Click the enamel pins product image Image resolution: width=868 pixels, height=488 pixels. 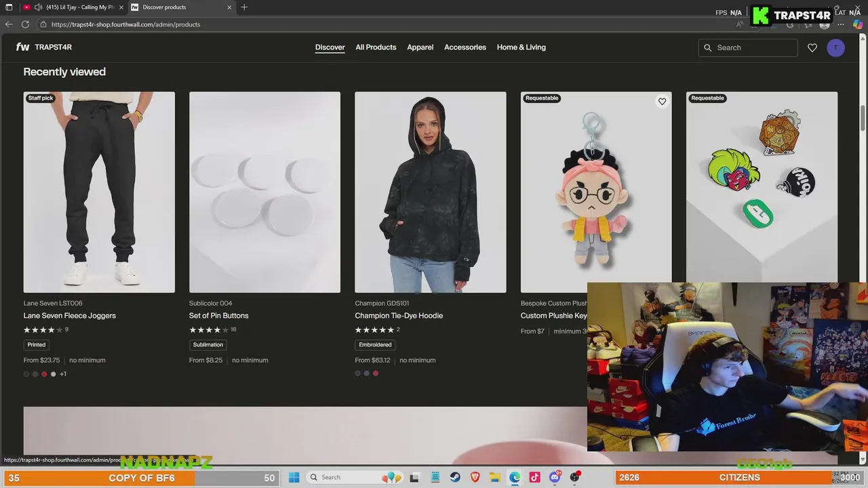(762, 187)
